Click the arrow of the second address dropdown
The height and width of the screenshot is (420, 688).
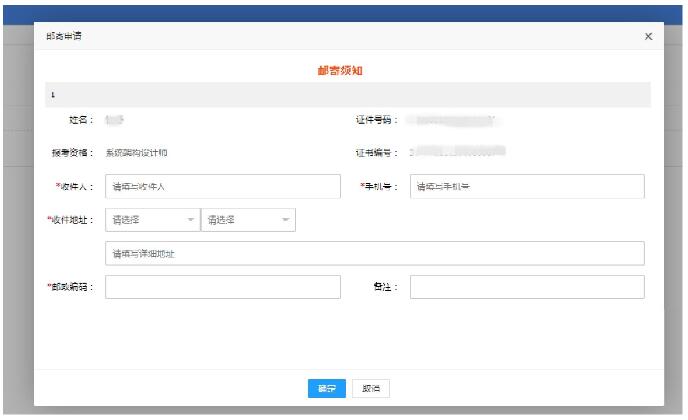click(286, 220)
